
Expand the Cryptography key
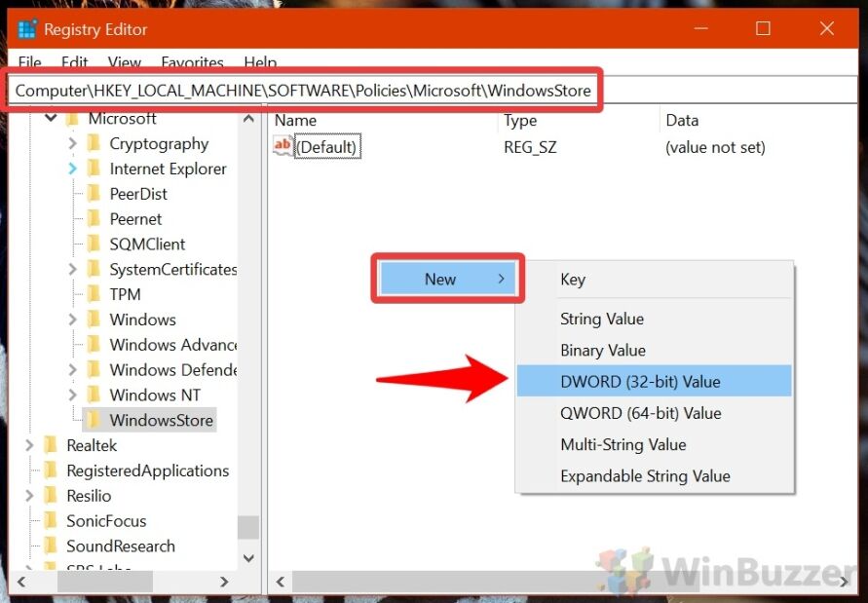click(x=72, y=143)
